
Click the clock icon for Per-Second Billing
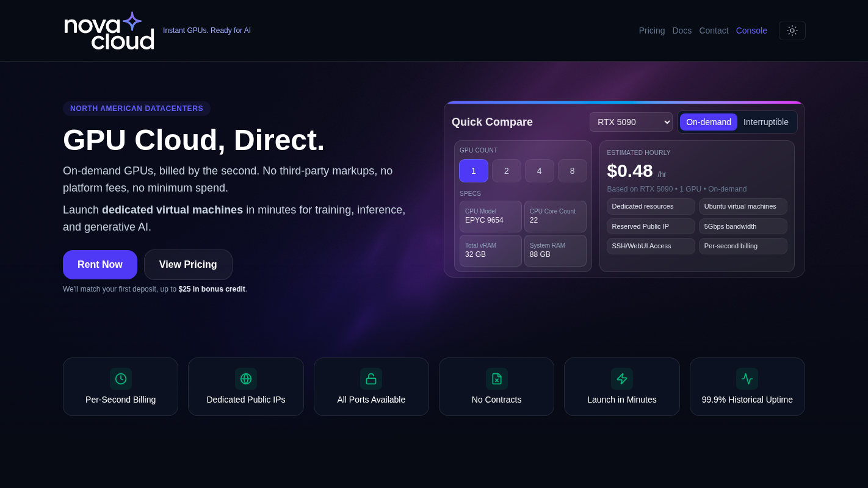point(121,379)
